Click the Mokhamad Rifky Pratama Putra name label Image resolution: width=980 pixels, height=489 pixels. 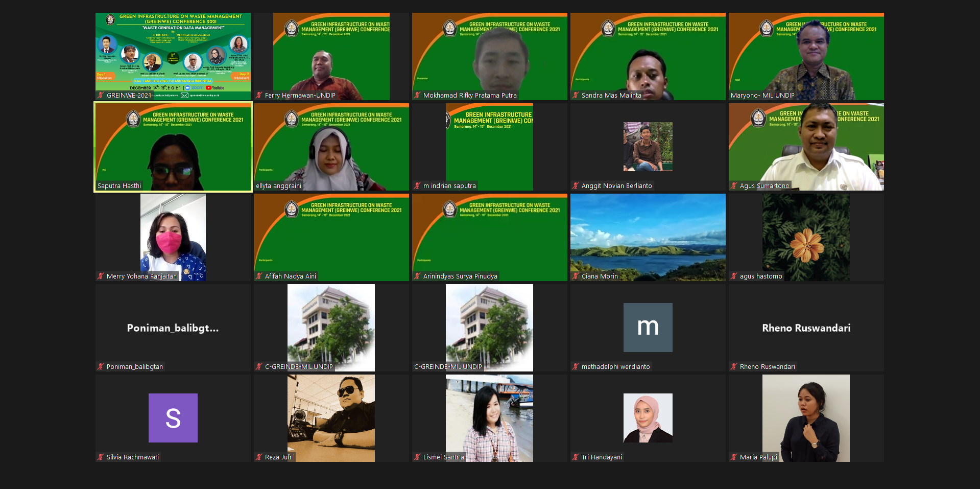tap(469, 96)
